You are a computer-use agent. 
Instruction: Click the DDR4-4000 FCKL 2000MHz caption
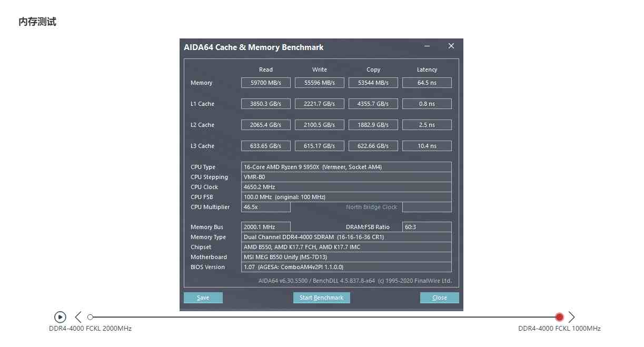[90, 329]
